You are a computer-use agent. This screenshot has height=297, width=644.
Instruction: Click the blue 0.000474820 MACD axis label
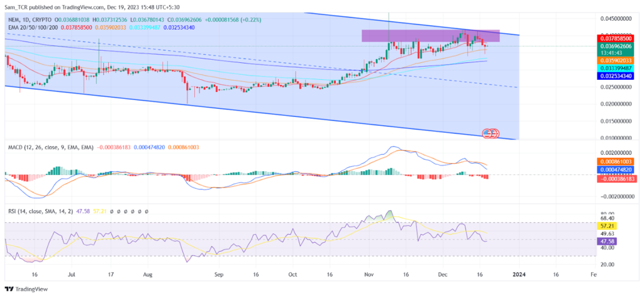click(x=614, y=169)
